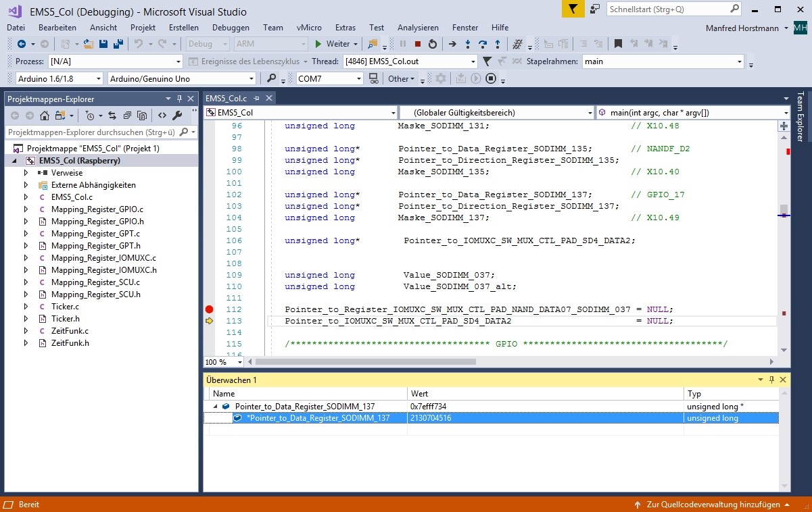This screenshot has width=812, height=512.
Task: Open properties wrench in Projektmappen-Explorer
Action: (178, 116)
